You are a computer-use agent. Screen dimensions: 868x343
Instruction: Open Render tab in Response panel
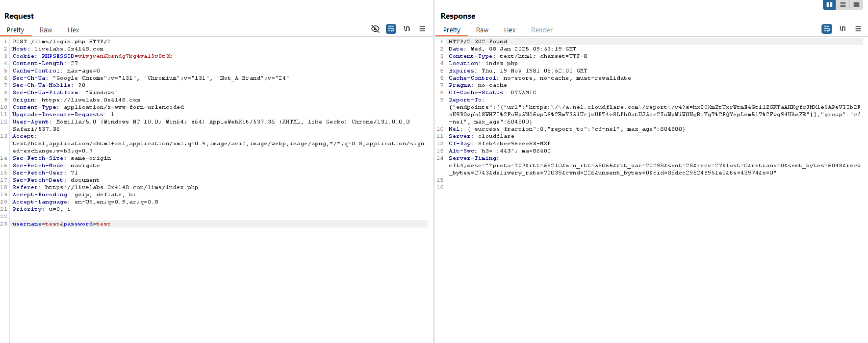point(542,30)
